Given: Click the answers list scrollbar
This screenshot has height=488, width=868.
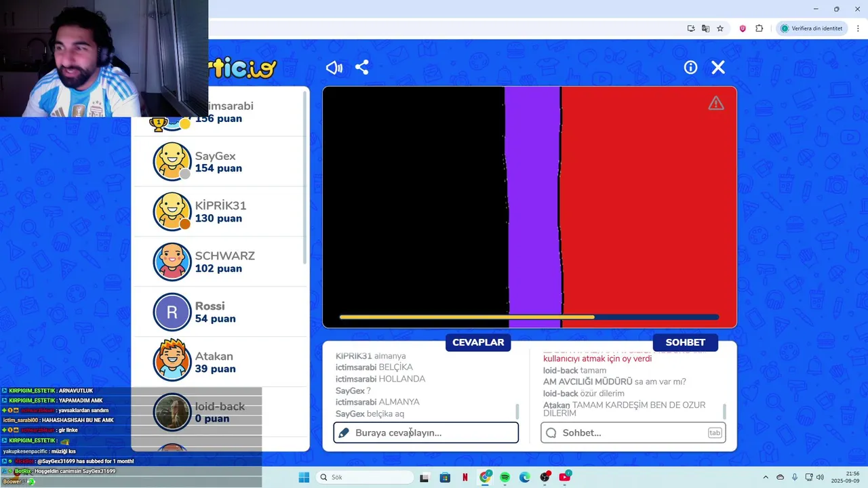Looking at the screenshot, I should [517, 411].
